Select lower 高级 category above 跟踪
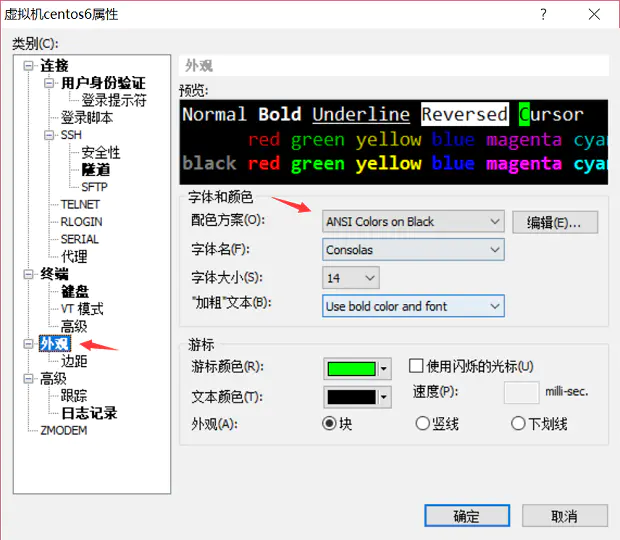The height and width of the screenshot is (540, 620). coord(53,379)
